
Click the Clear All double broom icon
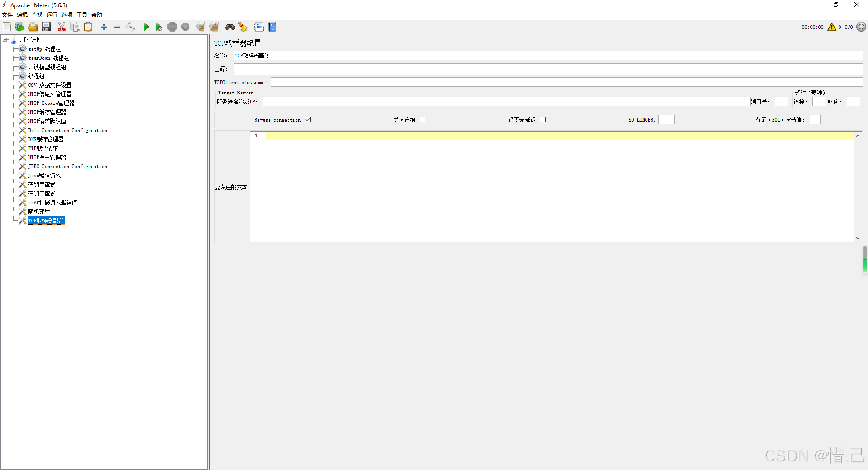click(214, 27)
